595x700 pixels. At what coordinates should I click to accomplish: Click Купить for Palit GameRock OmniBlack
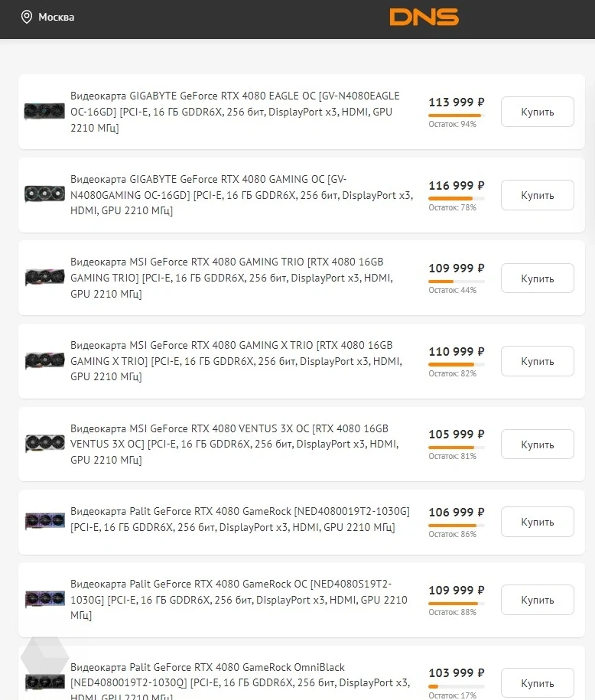[538, 683]
